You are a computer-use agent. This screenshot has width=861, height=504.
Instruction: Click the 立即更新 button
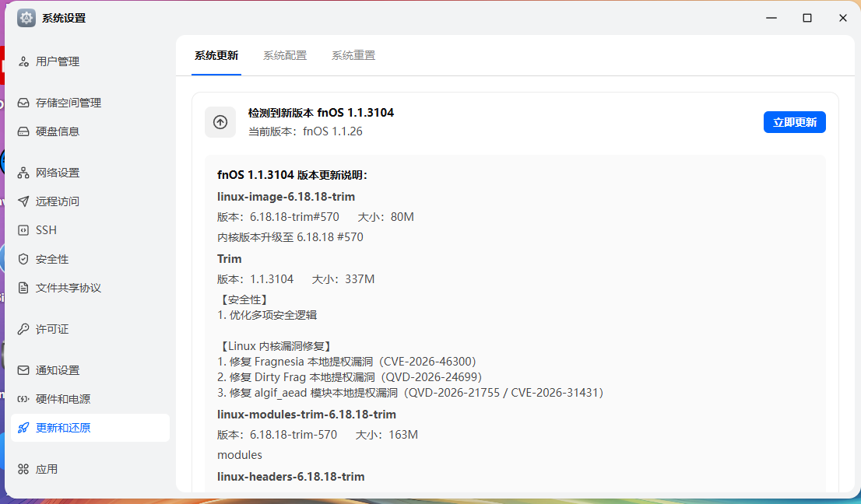[795, 122]
